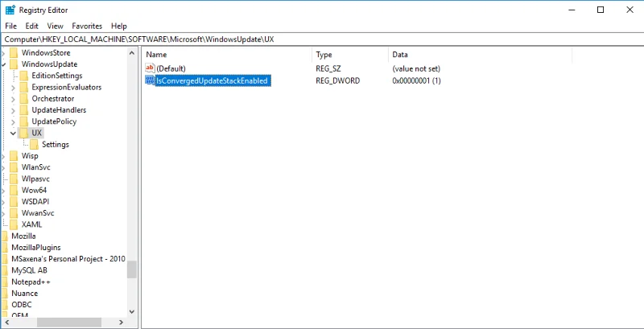Expand the WlanSvc key

click(x=3, y=168)
